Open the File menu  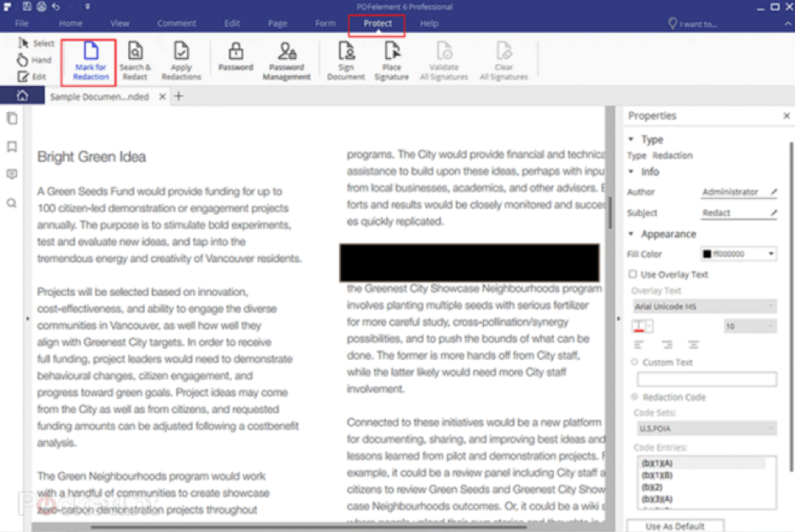22,24
